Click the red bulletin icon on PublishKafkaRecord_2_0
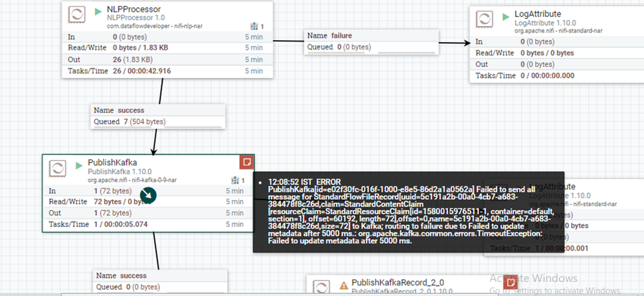Screen dimensions: 644x296 [x=511, y=283]
